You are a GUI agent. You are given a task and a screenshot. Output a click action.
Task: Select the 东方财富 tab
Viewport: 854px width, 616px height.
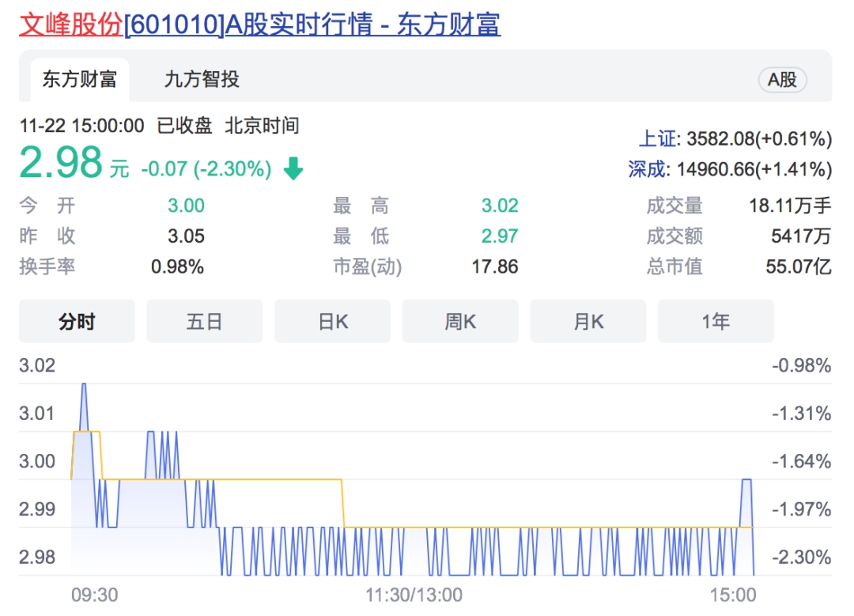(x=80, y=79)
